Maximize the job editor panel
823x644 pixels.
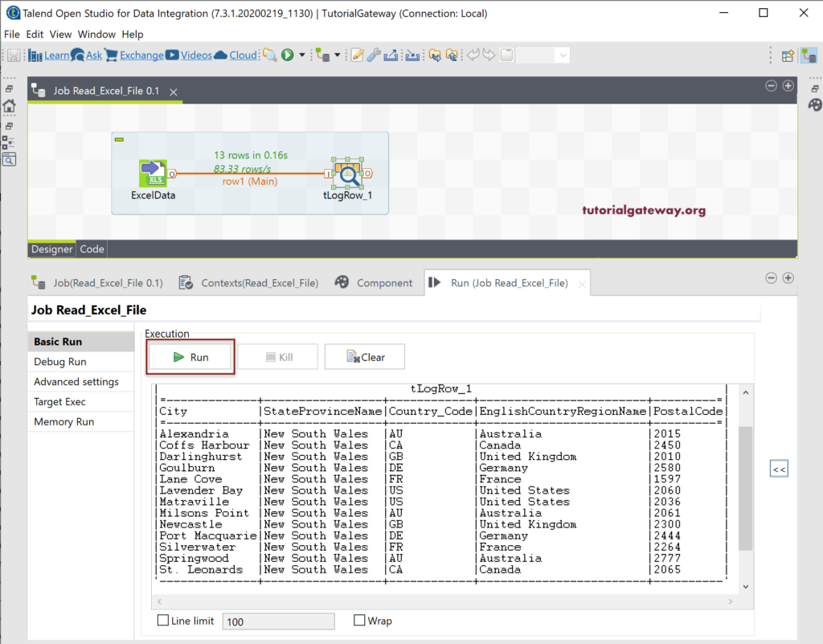pyautogui.click(x=788, y=85)
